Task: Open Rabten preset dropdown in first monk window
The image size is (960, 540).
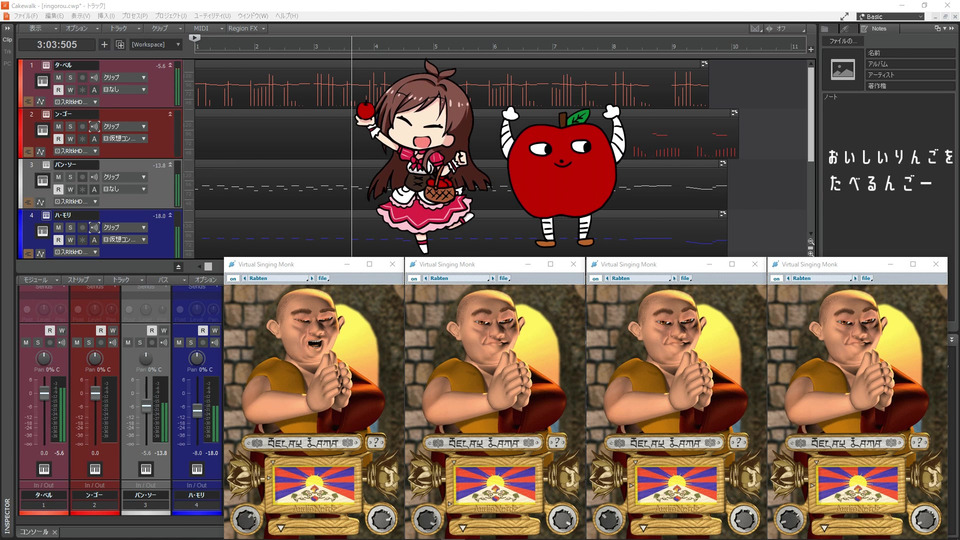Action: pyautogui.click(x=279, y=279)
